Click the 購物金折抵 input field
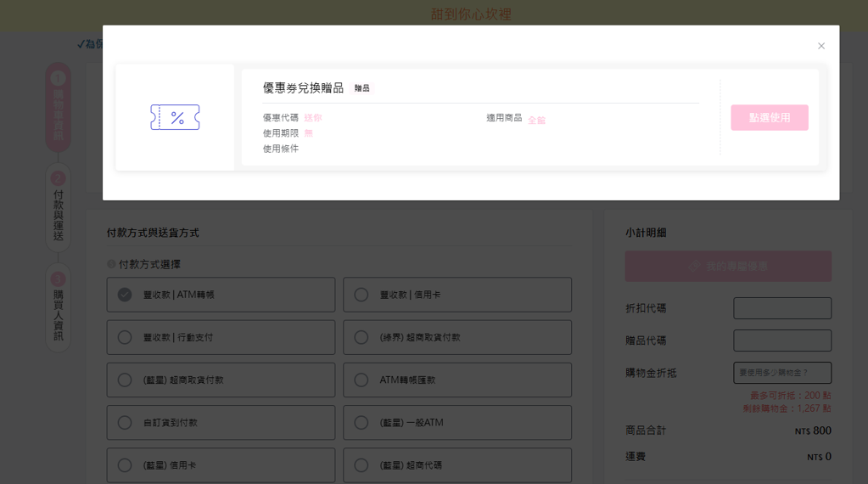Image resolution: width=868 pixels, height=484 pixels. tap(782, 373)
